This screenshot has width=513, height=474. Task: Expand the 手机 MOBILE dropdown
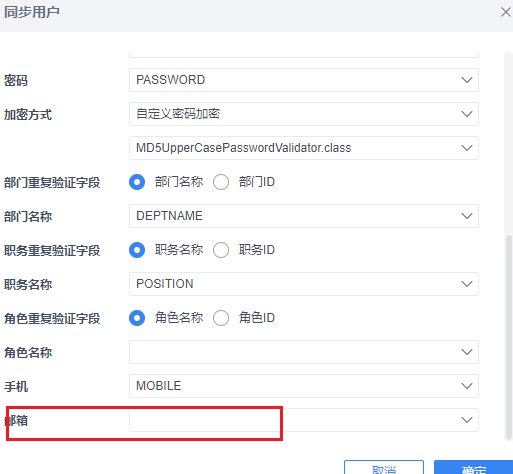[304, 386]
